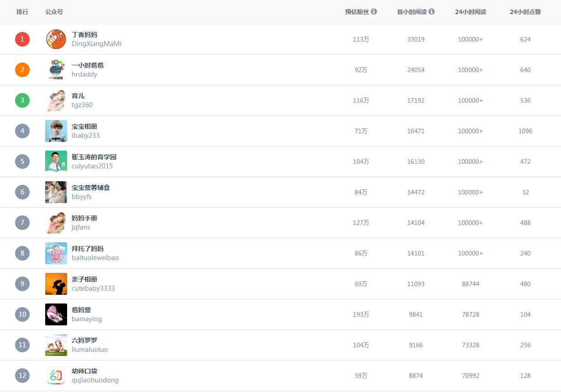Open the 宝宝相册 account name link

click(x=84, y=126)
